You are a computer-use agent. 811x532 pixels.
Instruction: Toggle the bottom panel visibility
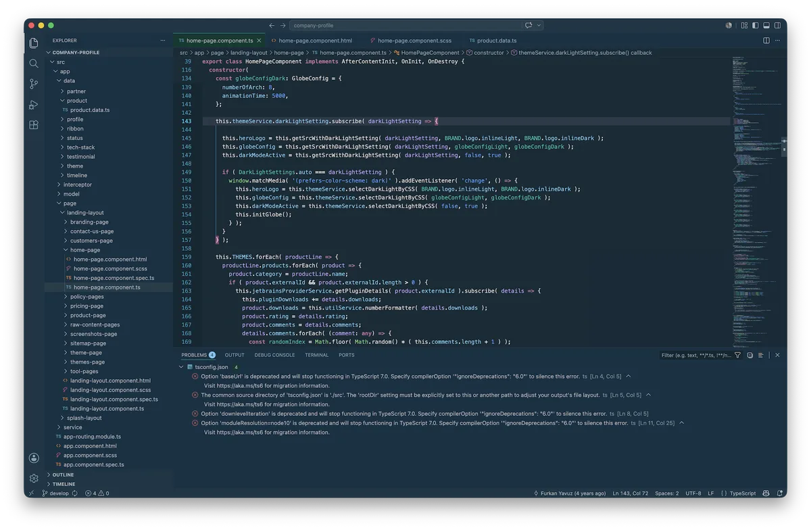click(766, 25)
